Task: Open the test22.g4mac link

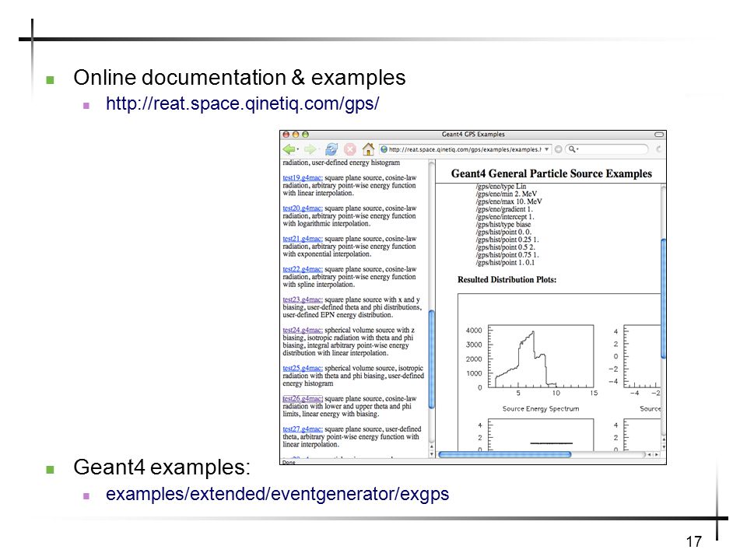Action: (303, 269)
